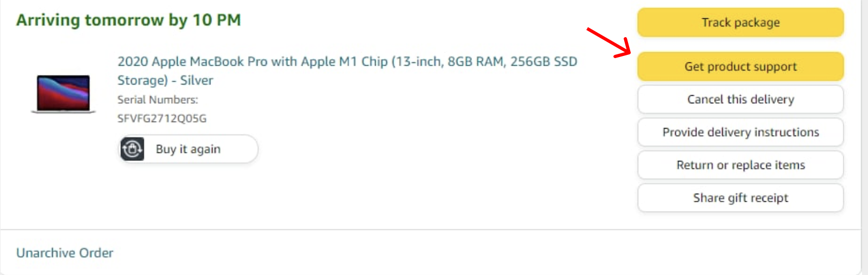Click Get product support button

click(x=740, y=67)
